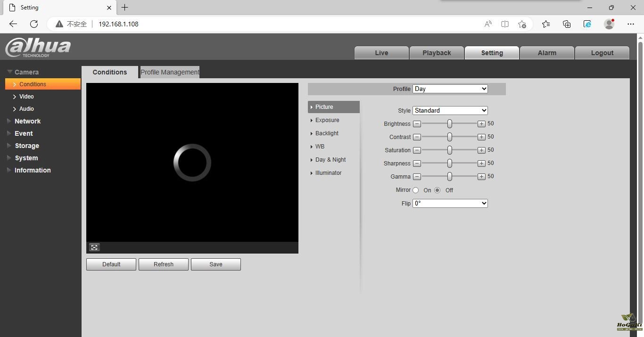
Task: Open the Flip angle dropdown
Action: point(450,204)
